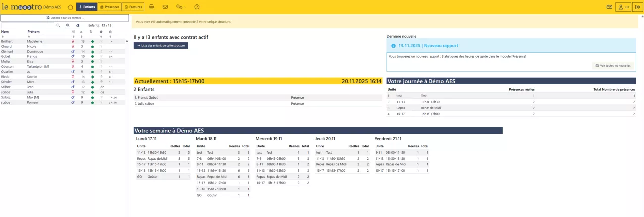Open the help question mark icon

pyautogui.click(x=197, y=7)
